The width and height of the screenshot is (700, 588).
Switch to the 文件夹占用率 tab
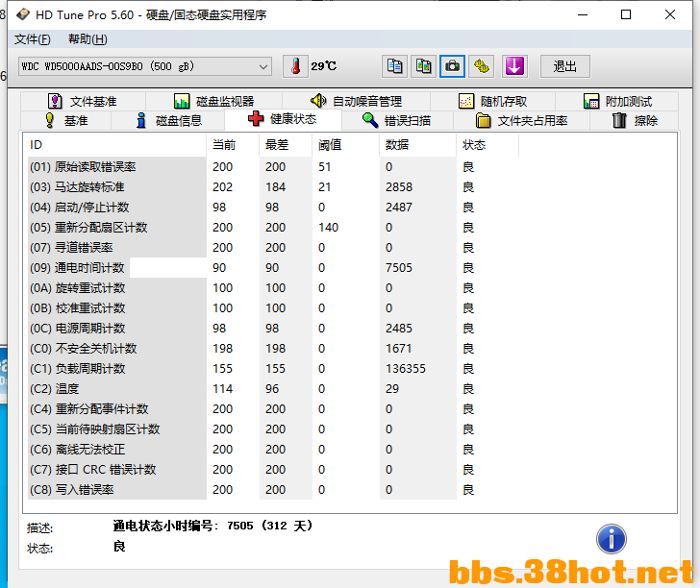coord(521,120)
